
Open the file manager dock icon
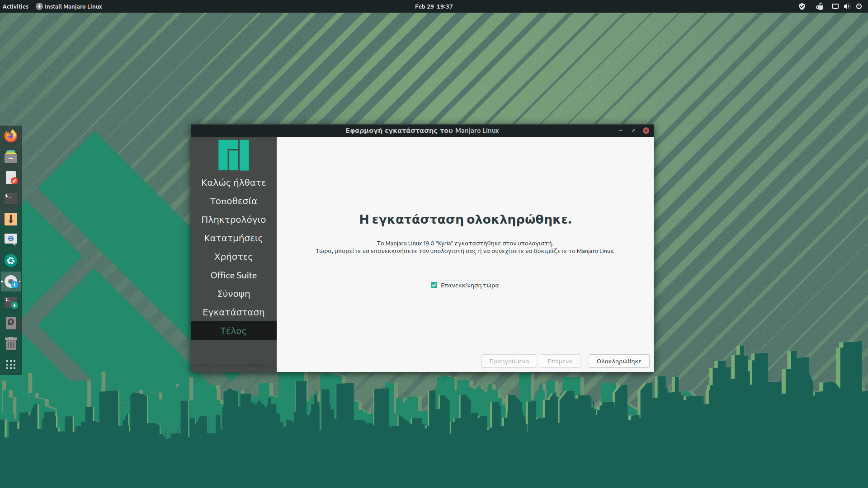(11, 157)
